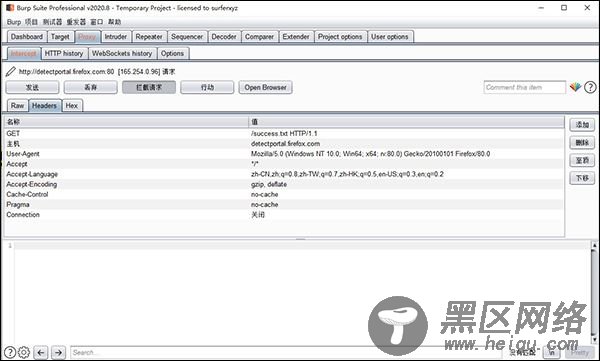
Task: Select the 主机 host header row
Action: pyautogui.click(x=284, y=144)
